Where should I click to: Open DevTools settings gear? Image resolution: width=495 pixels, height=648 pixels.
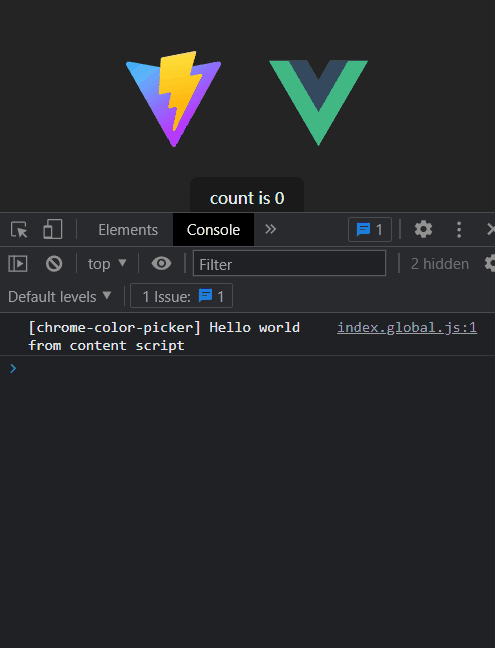(423, 229)
